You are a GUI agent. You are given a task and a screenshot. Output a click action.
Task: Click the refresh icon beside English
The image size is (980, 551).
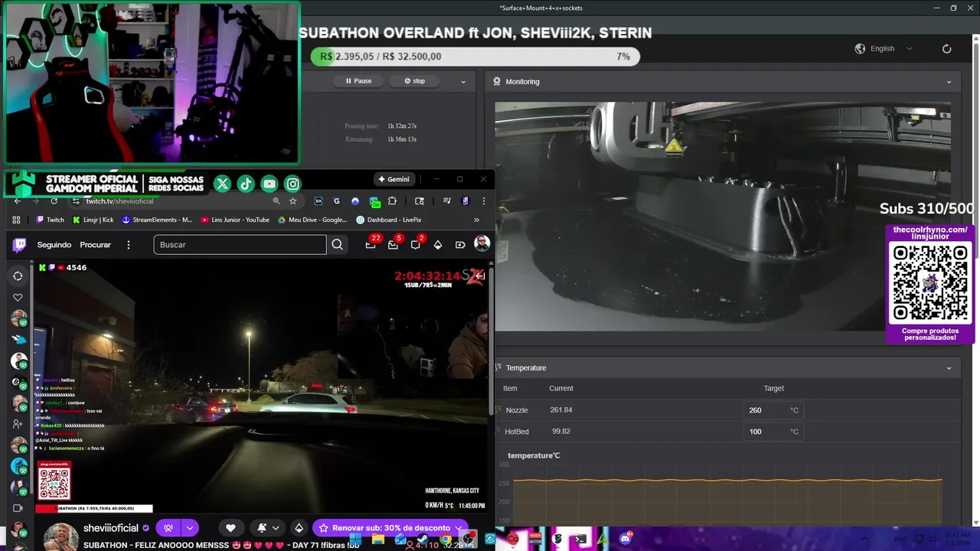[946, 48]
